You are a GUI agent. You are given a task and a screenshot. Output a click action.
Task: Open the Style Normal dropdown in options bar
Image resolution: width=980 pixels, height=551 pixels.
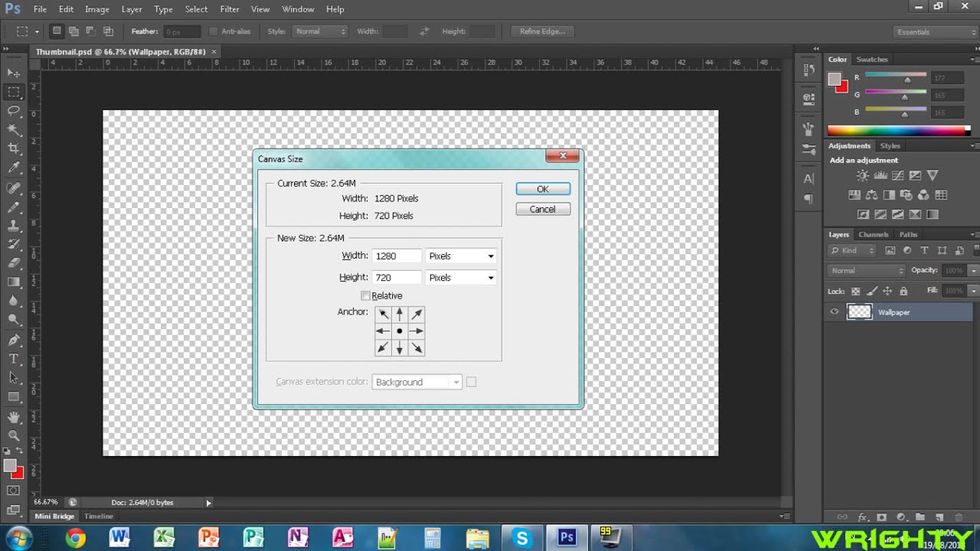pyautogui.click(x=319, y=31)
